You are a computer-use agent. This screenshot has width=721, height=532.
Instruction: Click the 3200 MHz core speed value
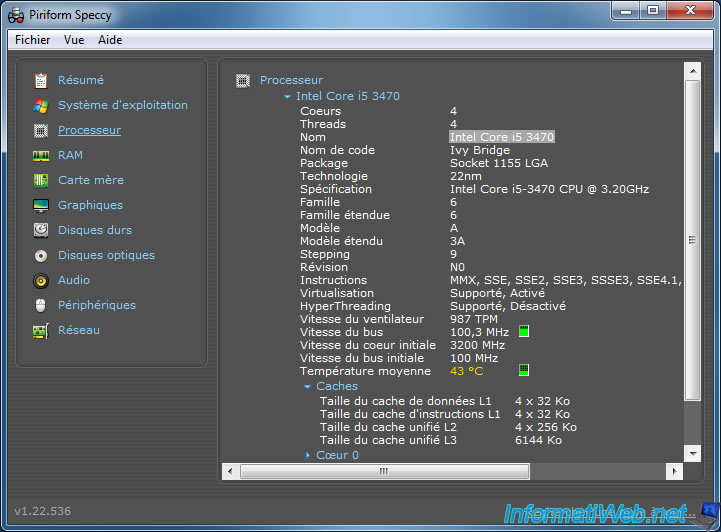[x=477, y=345]
